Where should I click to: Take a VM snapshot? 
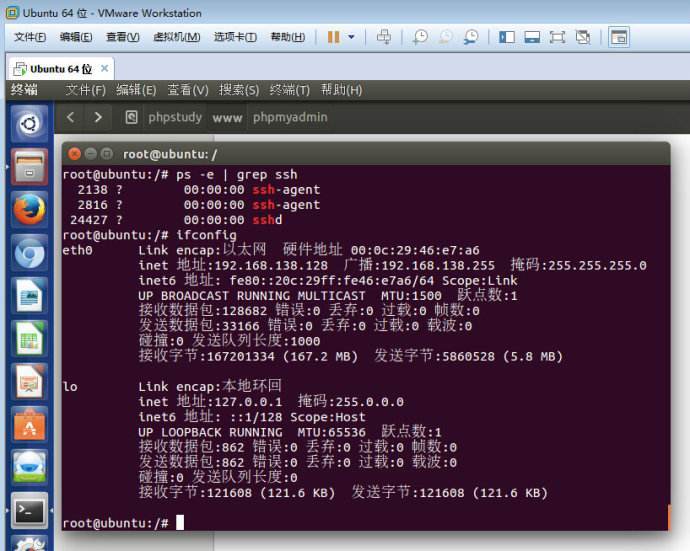(x=420, y=37)
